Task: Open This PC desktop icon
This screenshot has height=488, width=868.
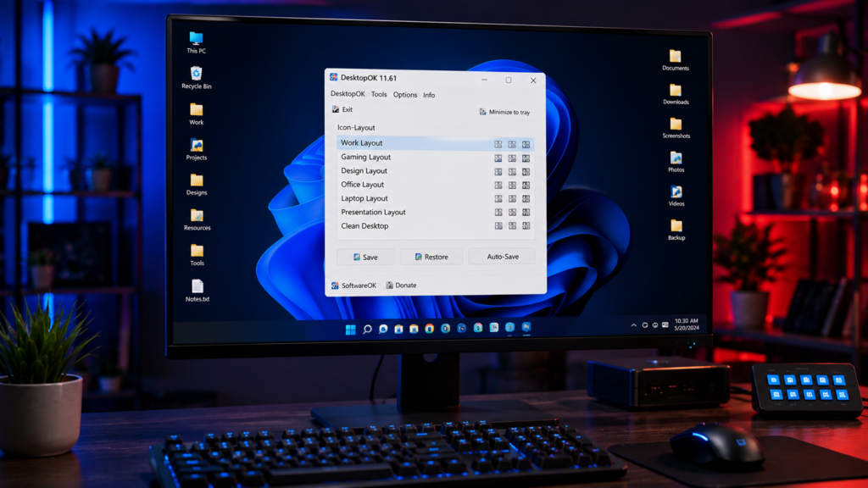Action: coord(196,42)
